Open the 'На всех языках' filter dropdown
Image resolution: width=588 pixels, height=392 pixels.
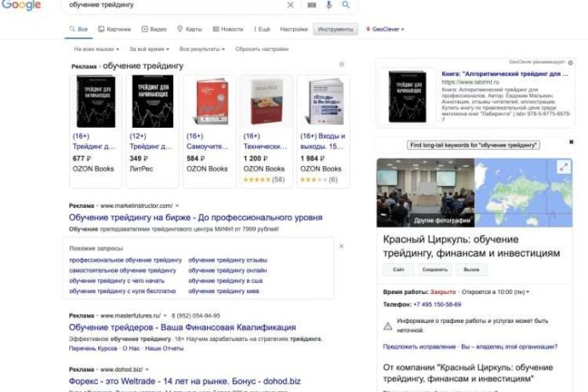96,49
